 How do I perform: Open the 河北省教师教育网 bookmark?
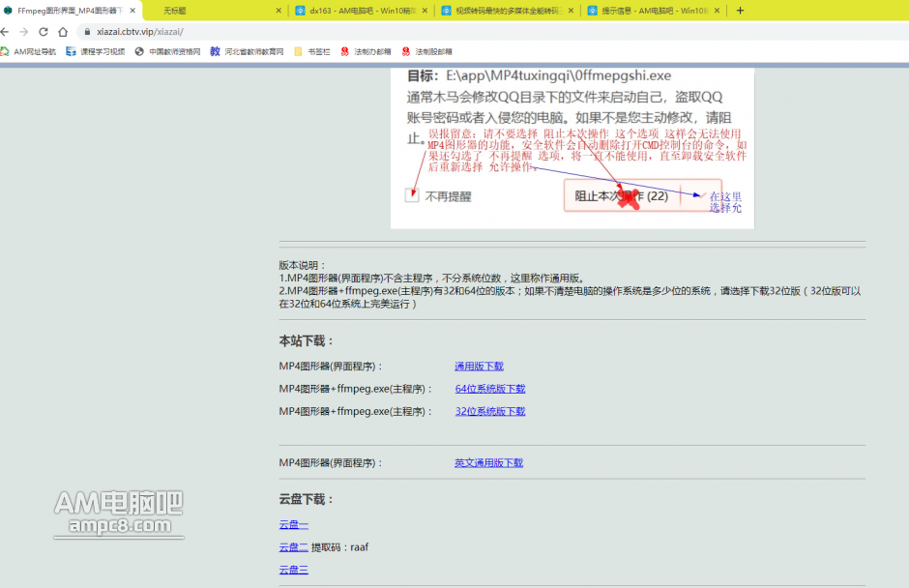click(247, 51)
